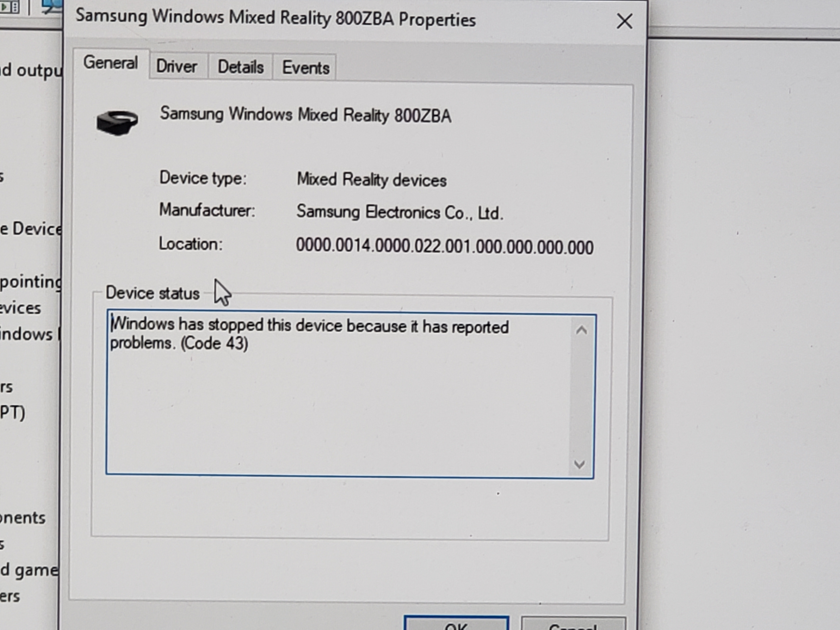Click the Device status scroll up arrow
840x630 pixels.
(x=581, y=330)
